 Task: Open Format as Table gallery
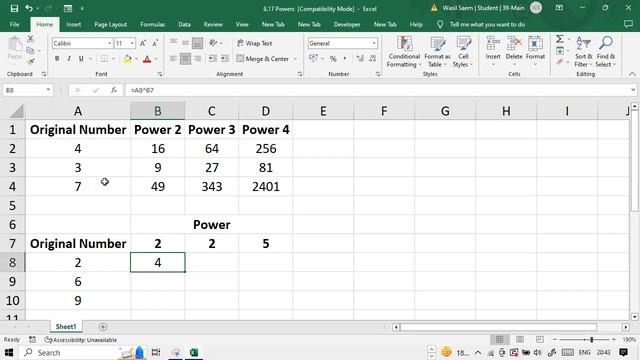pyautogui.click(x=437, y=52)
